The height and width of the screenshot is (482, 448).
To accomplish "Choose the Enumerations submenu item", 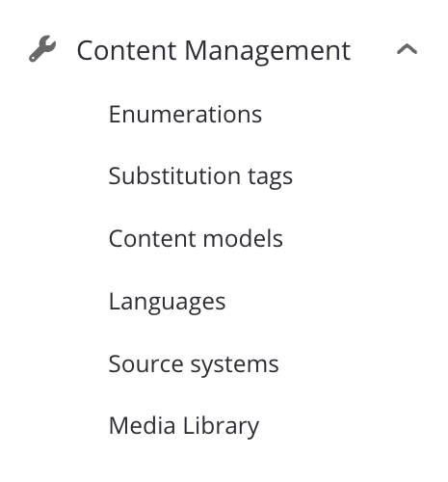I will [185, 114].
